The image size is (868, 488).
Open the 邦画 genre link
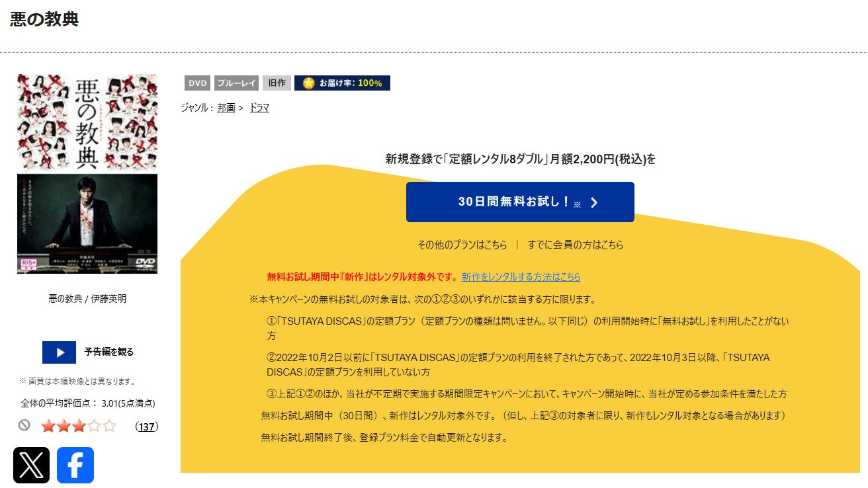226,108
